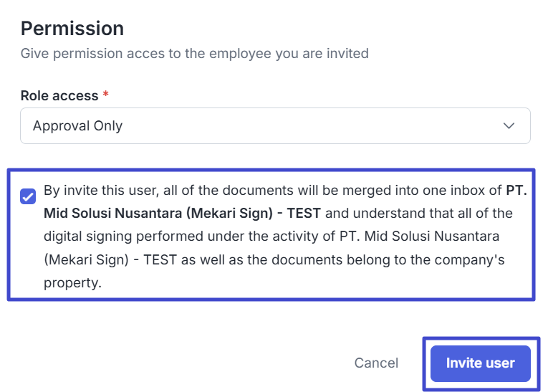Click the down-arrow icon in Role access
This screenshot has height=392, width=548.
tap(509, 126)
